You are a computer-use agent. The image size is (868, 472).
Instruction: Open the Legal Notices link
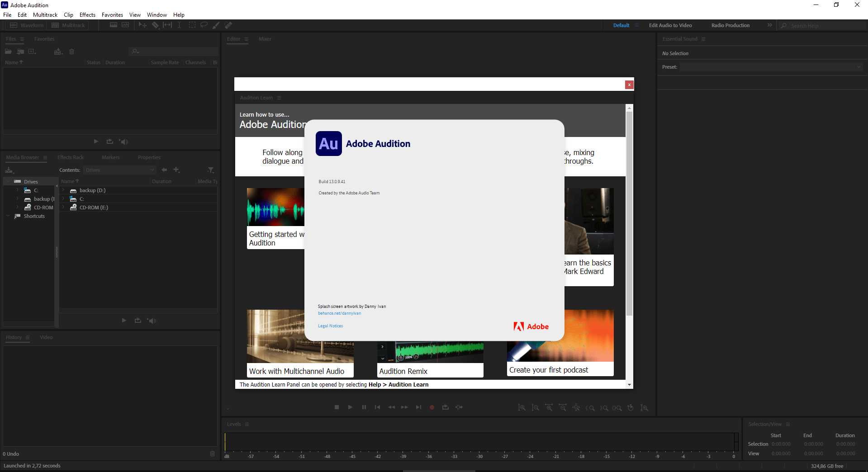[330, 326]
